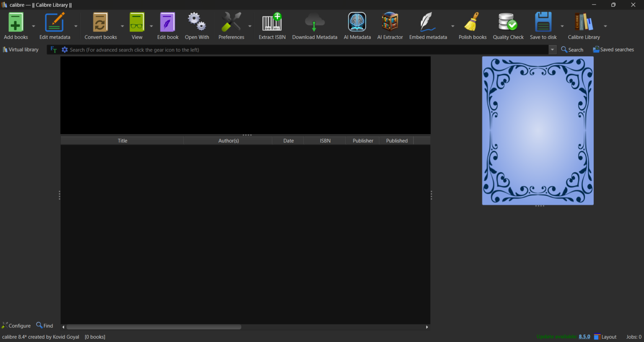Viewport: 644px width, 342px height.
Task: Open the search history dropdown arrow
Action: (x=553, y=49)
